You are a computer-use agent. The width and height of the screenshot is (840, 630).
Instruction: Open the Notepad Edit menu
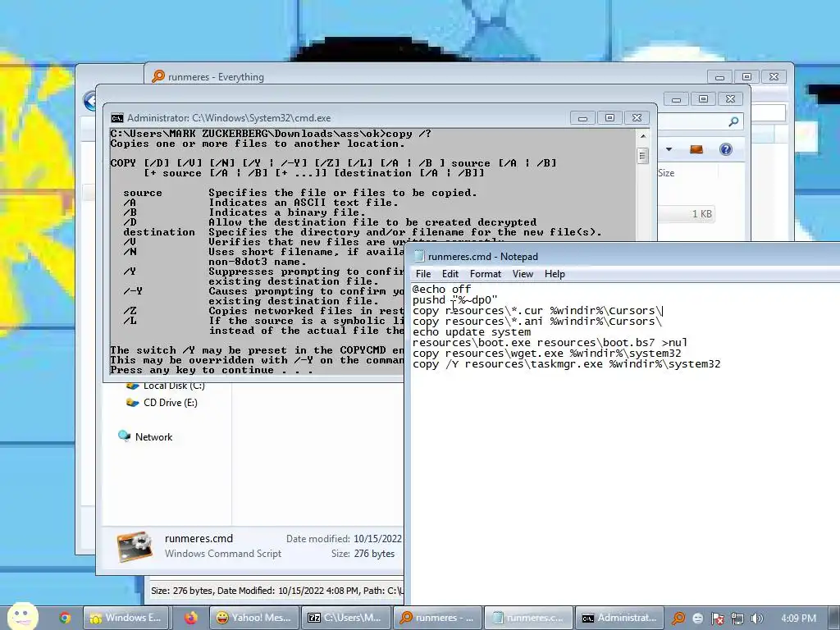[450, 274]
